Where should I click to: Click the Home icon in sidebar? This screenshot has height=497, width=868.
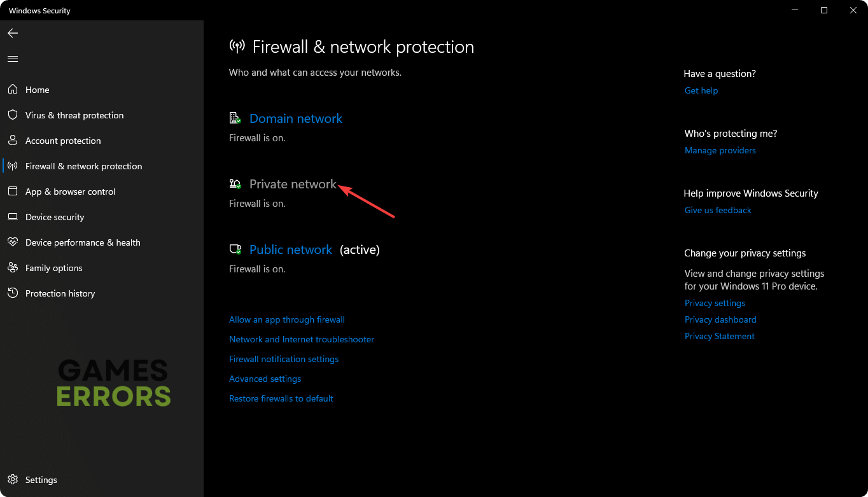point(13,90)
